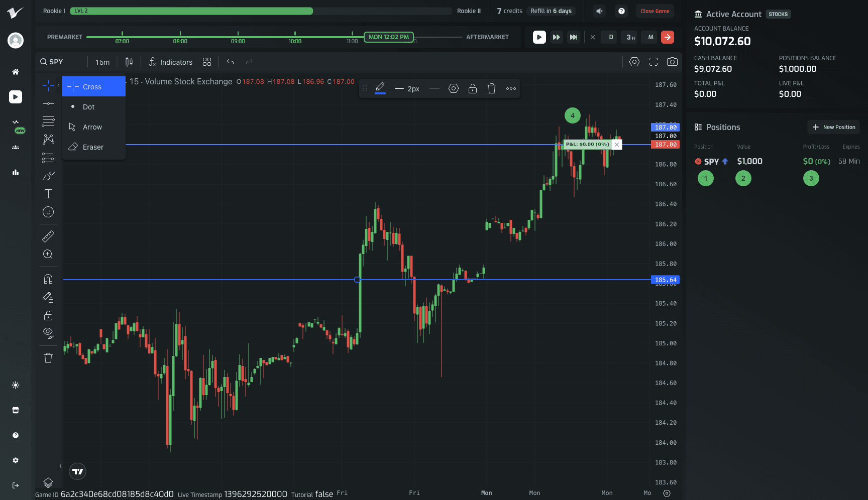
Task: Open the candle chart style dropdown
Action: point(129,62)
